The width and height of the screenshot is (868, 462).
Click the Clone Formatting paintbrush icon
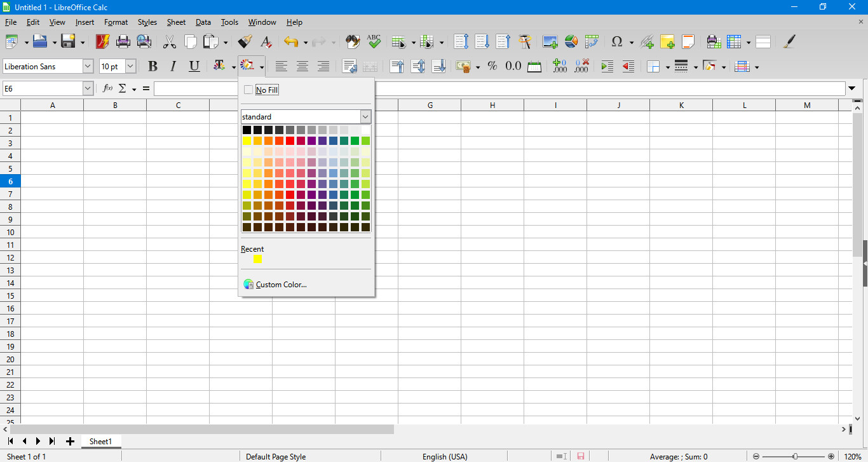pyautogui.click(x=245, y=42)
